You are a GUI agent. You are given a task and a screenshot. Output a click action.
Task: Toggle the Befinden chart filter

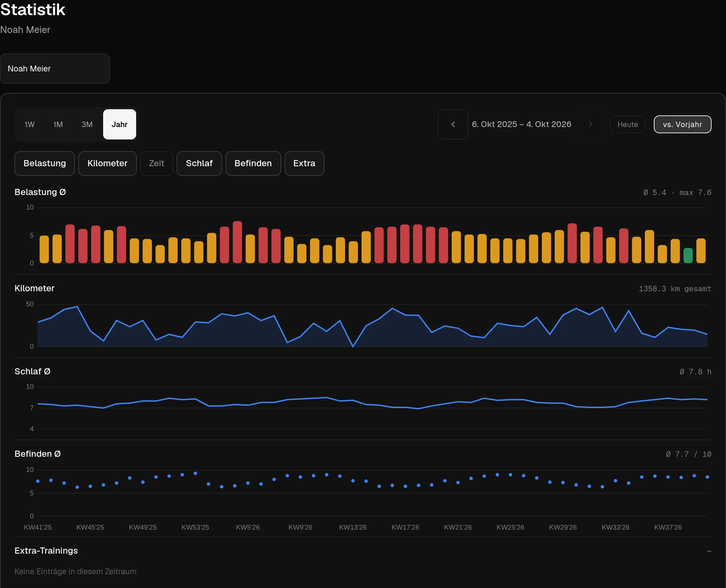253,163
